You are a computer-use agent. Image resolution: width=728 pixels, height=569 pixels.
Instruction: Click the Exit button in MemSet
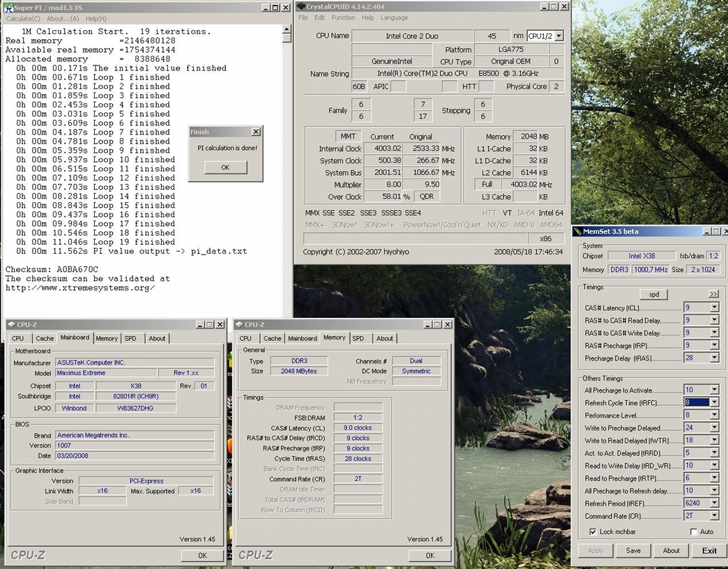(x=708, y=550)
